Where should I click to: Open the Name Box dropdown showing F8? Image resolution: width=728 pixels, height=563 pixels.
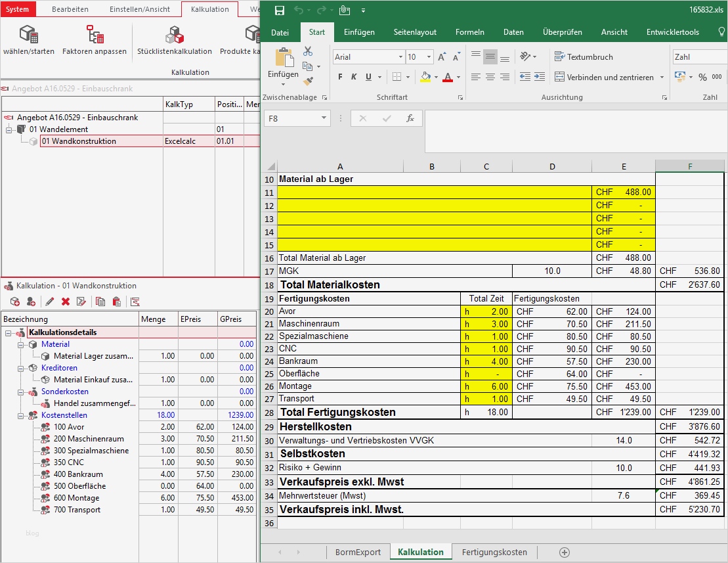click(324, 118)
